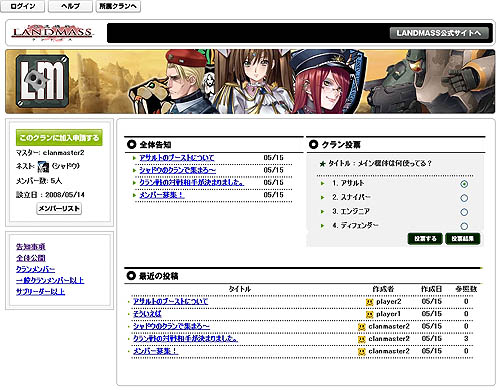Go to 所属クランへ in top bar
Image resolution: width=500 pixels, height=390 pixels.
(118, 6)
